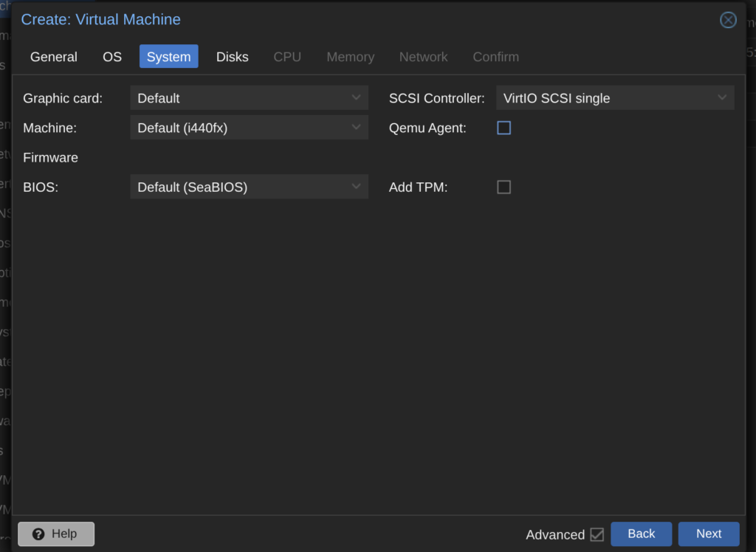The image size is (756, 552).
Task: Close the Create Virtual Machine dialog
Action: 728,20
